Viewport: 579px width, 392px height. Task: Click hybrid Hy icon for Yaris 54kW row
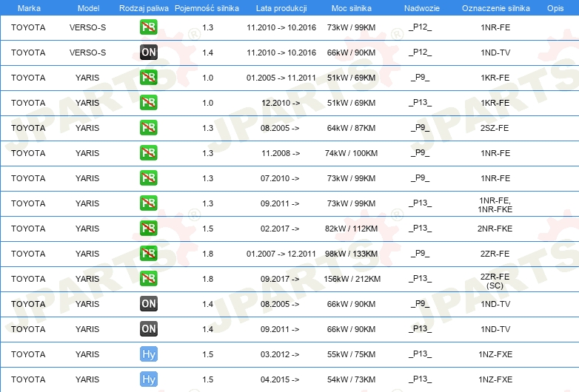pos(148,379)
